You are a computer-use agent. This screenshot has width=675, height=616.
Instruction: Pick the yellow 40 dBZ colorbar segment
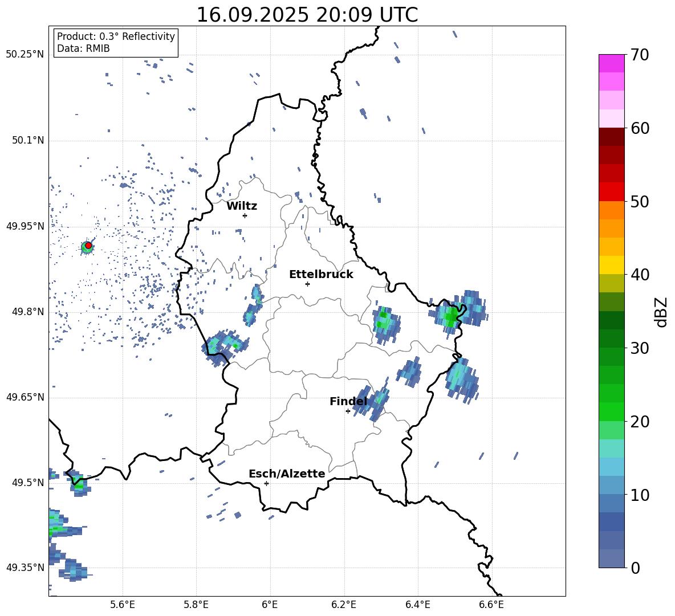[612, 265]
